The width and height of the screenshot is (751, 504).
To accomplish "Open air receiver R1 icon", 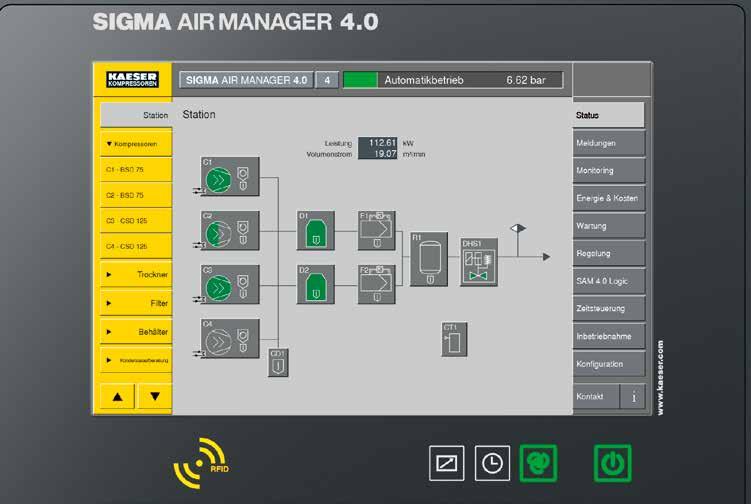I will click(x=429, y=259).
